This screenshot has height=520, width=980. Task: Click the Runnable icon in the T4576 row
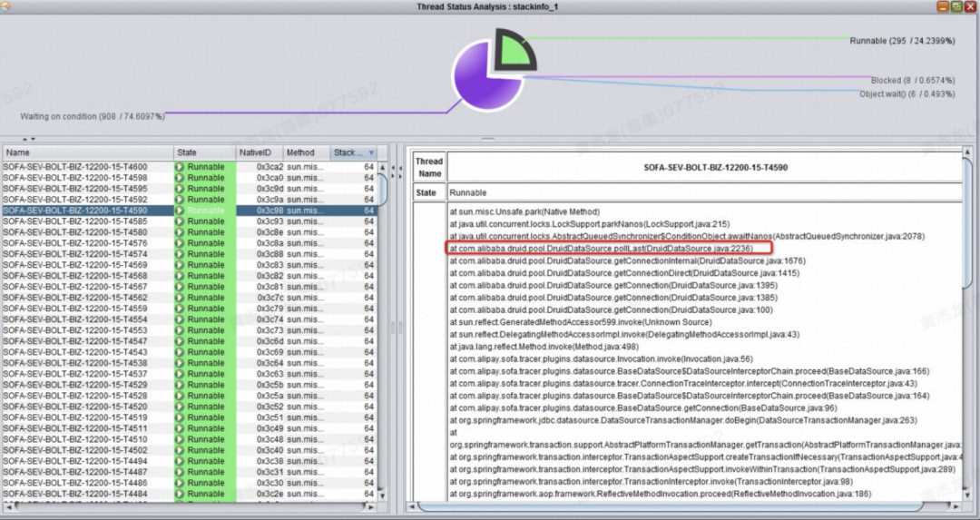coord(180,243)
